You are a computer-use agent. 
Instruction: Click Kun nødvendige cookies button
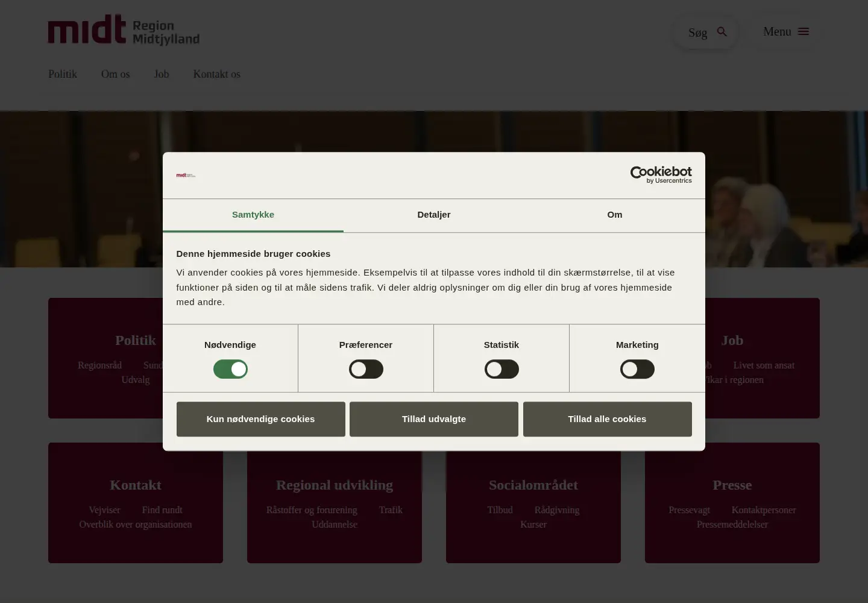[x=261, y=419]
